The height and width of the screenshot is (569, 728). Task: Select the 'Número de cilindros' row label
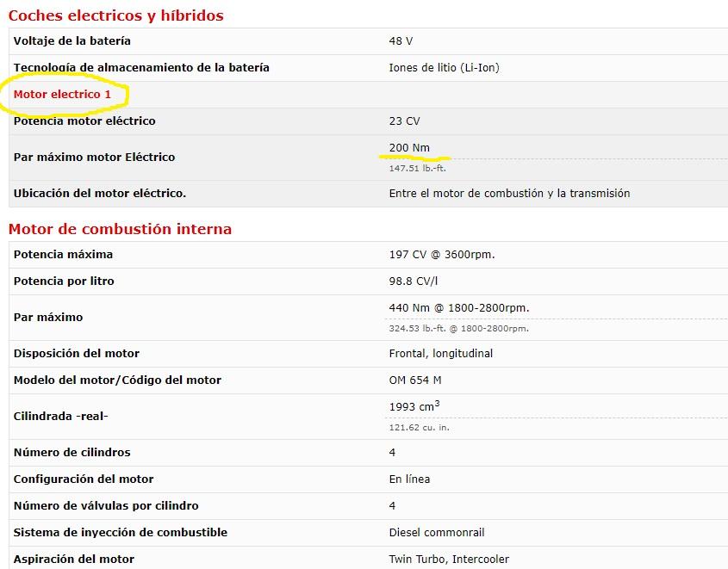[x=72, y=452]
